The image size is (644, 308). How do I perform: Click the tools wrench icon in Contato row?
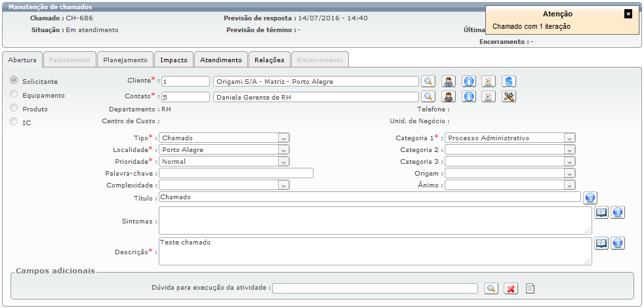point(510,96)
